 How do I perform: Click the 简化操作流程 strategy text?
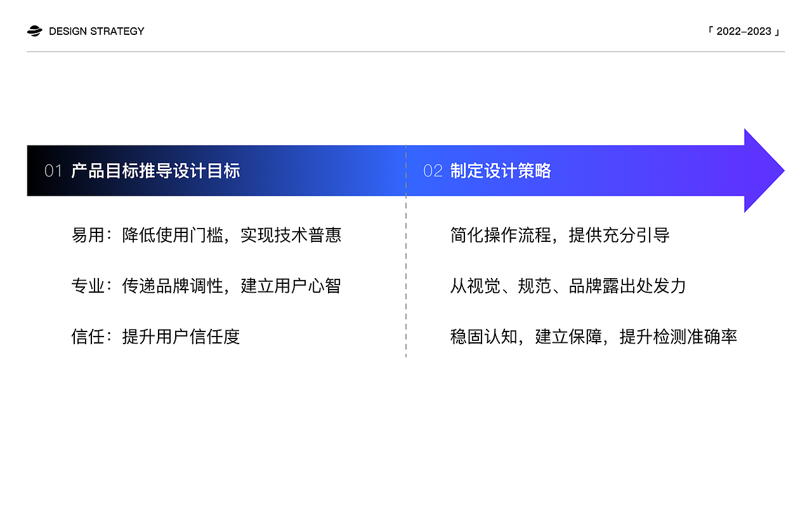(558, 235)
